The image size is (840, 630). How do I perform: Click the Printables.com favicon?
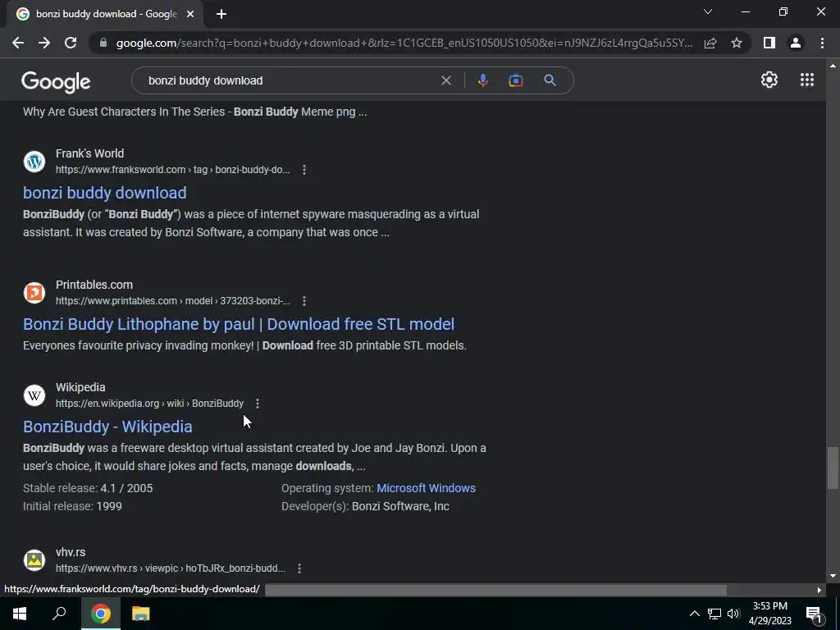[34, 293]
